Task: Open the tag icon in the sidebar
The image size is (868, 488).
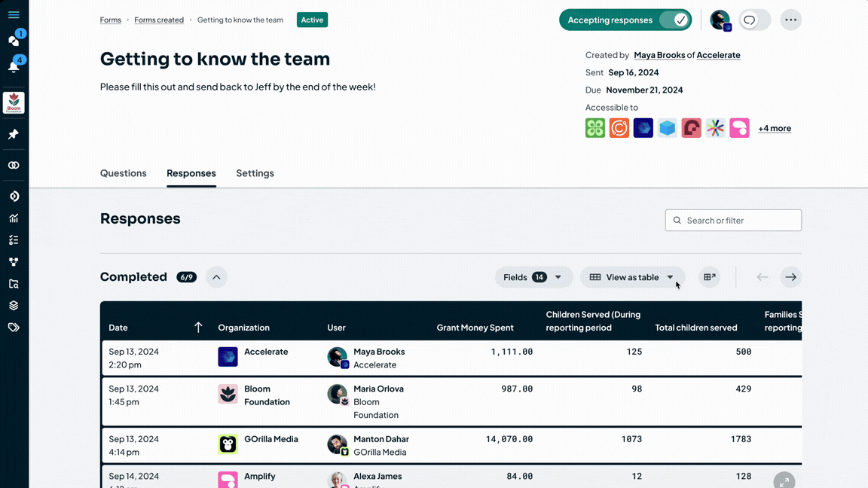Action: pyautogui.click(x=14, y=328)
